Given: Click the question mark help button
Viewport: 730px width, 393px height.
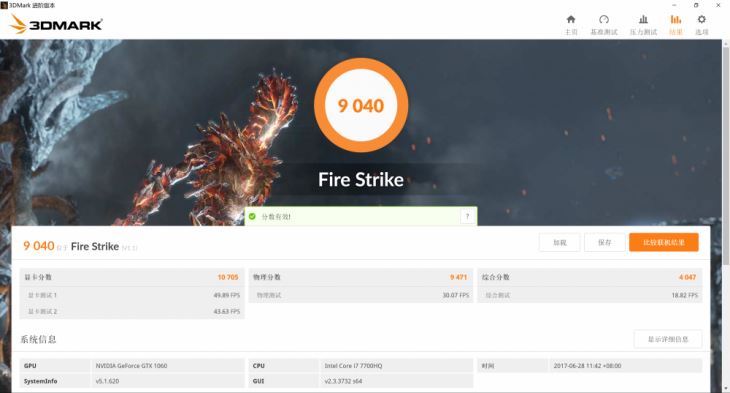Looking at the screenshot, I should [x=467, y=217].
